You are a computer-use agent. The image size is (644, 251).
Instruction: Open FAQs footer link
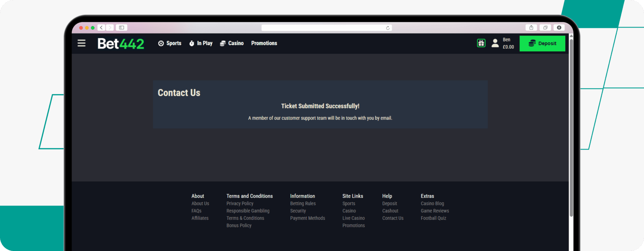[196, 211]
